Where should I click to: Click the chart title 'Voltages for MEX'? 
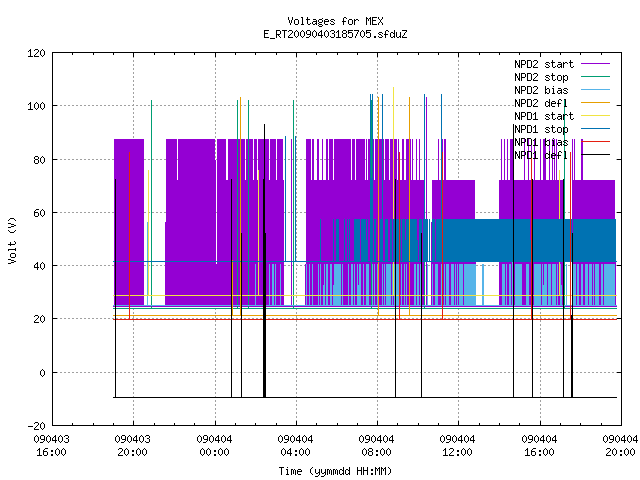335,21
